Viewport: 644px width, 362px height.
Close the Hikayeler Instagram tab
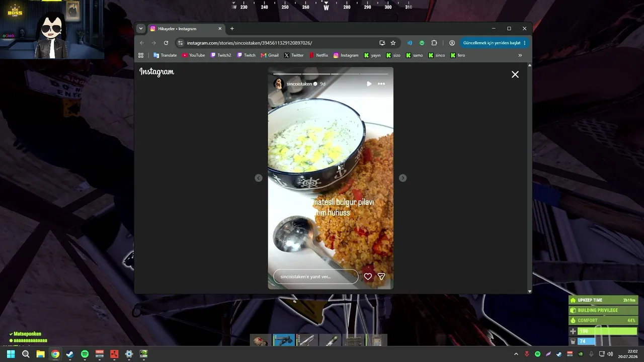pyautogui.click(x=220, y=29)
